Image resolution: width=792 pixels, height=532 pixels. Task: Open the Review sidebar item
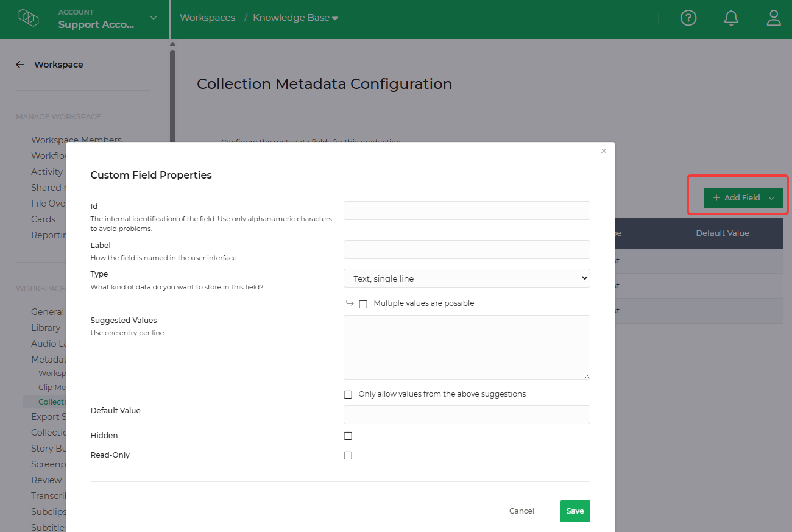pos(46,480)
